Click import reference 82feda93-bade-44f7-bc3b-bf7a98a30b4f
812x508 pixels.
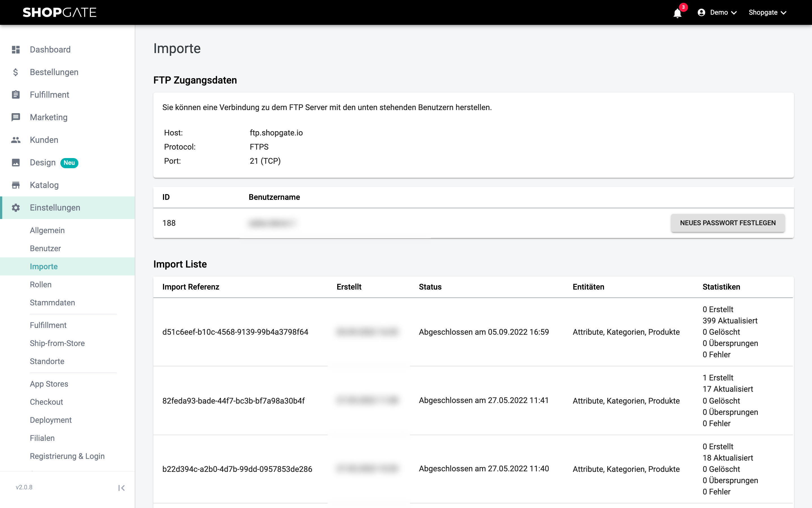(x=233, y=401)
